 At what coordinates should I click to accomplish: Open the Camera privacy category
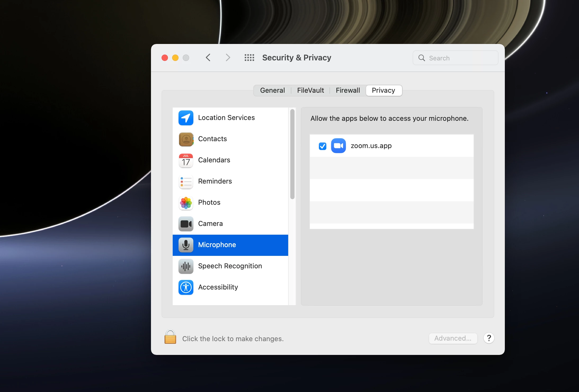(x=210, y=224)
